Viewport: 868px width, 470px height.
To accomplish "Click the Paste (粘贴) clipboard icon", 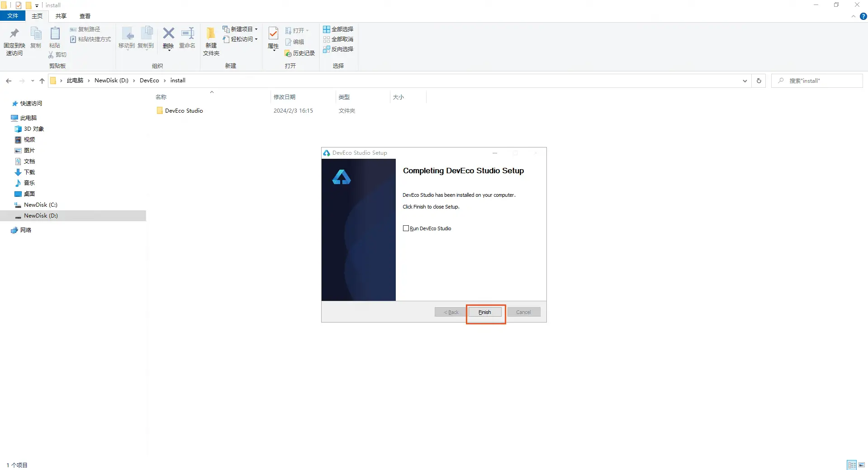I will (x=55, y=35).
